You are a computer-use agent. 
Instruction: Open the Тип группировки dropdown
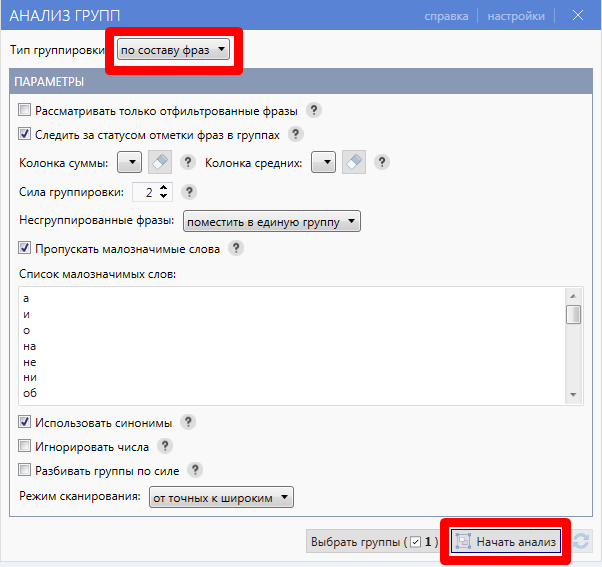pyautogui.click(x=173, y=50)
